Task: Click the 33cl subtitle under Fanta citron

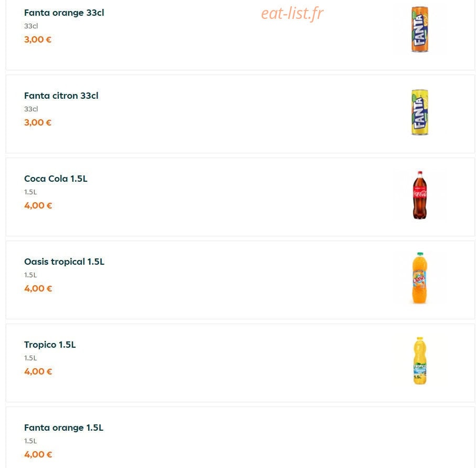Action: click(31, 109)
